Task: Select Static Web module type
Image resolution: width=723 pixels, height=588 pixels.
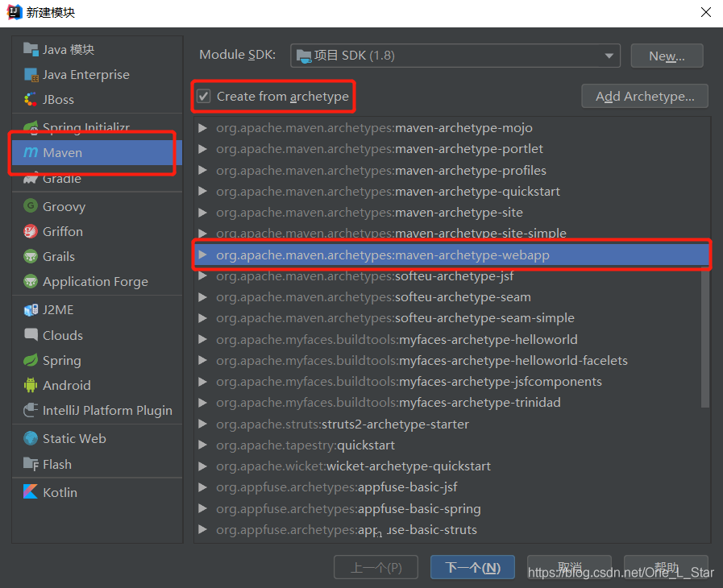Action: coord(98,438)
